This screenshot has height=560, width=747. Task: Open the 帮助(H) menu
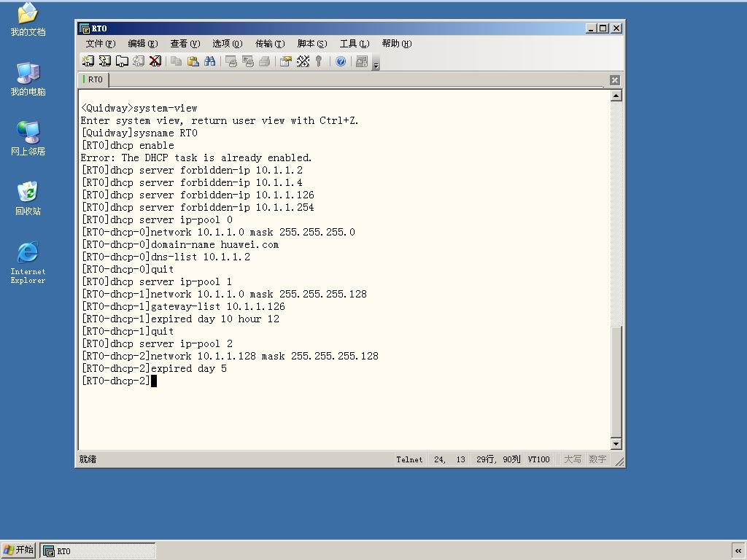coord(397,44)
